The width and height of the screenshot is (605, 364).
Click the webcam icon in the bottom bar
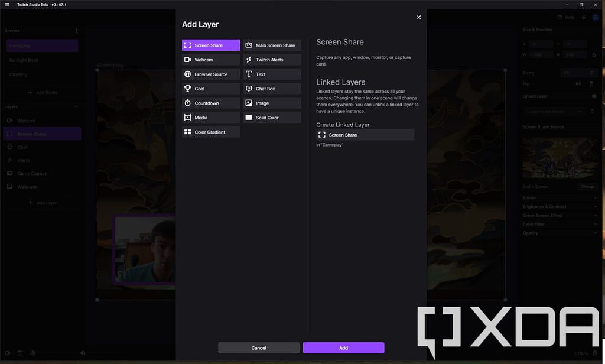7,353
